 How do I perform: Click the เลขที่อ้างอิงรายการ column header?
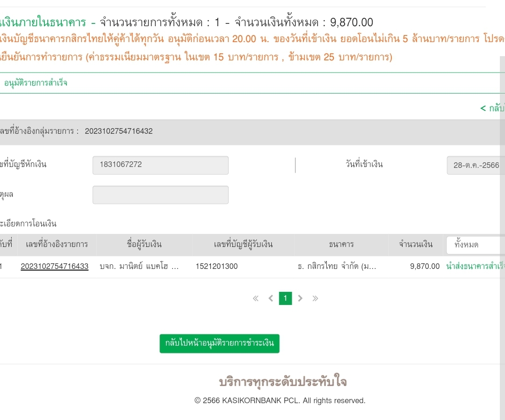[57, 244]
